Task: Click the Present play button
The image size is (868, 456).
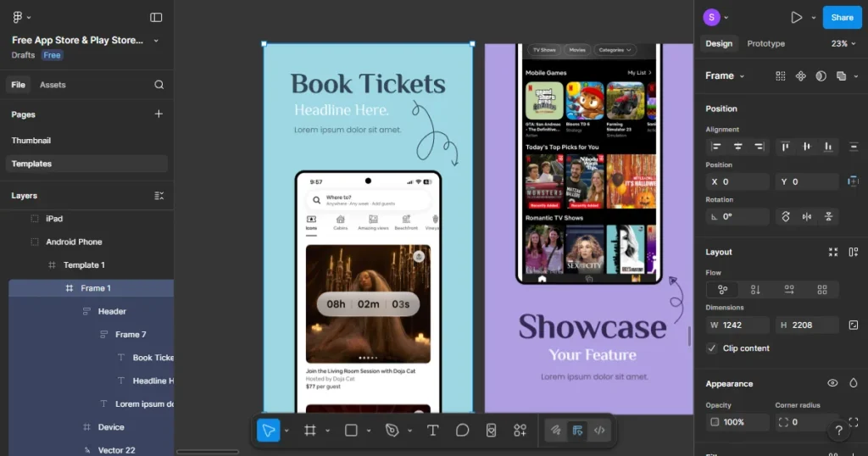Action: pyautogui.click(x=796, y=18)
